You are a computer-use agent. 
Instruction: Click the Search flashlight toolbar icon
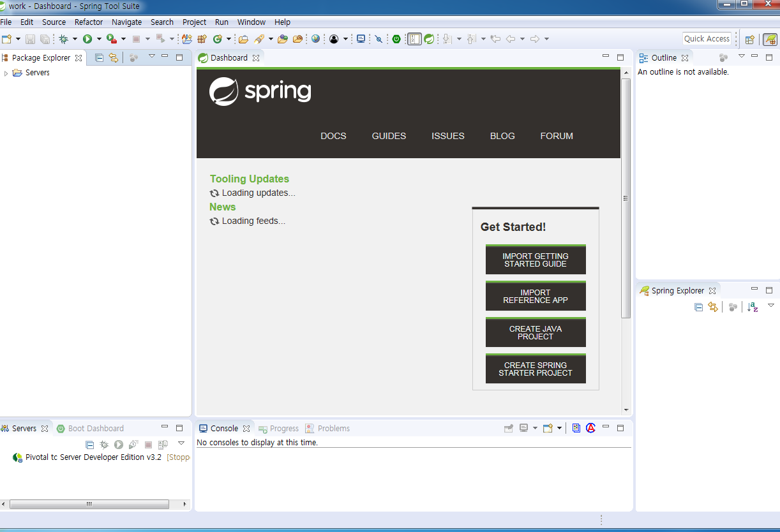pos(259,39)
